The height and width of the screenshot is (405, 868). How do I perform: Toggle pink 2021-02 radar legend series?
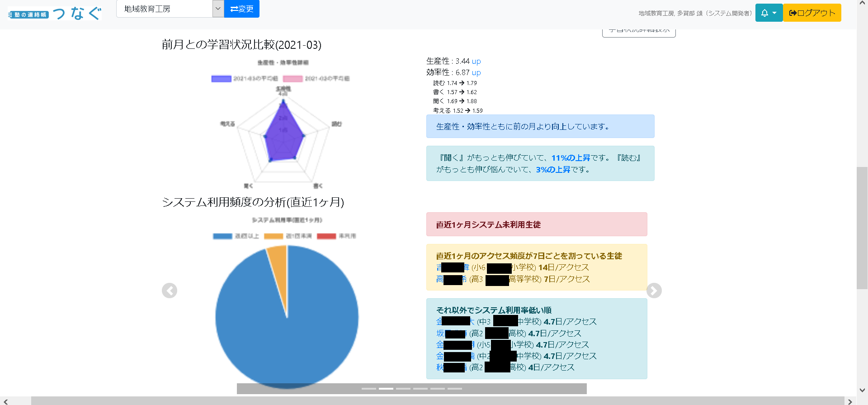[x=316, y=79]
